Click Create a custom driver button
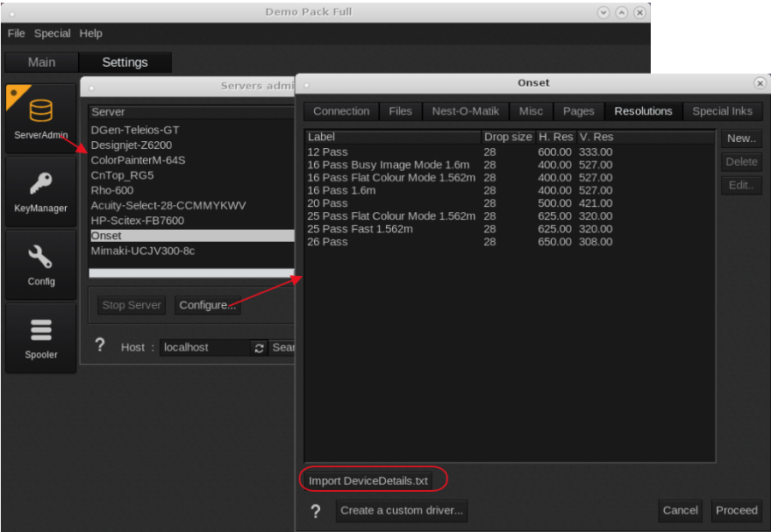 (x=401, y=510)
